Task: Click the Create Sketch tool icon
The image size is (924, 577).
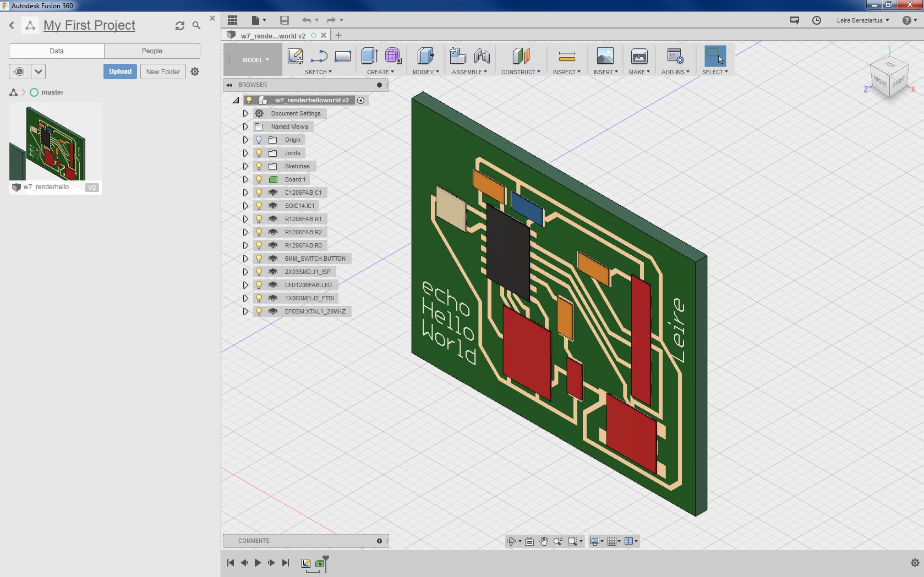Action: coord(296,56)
